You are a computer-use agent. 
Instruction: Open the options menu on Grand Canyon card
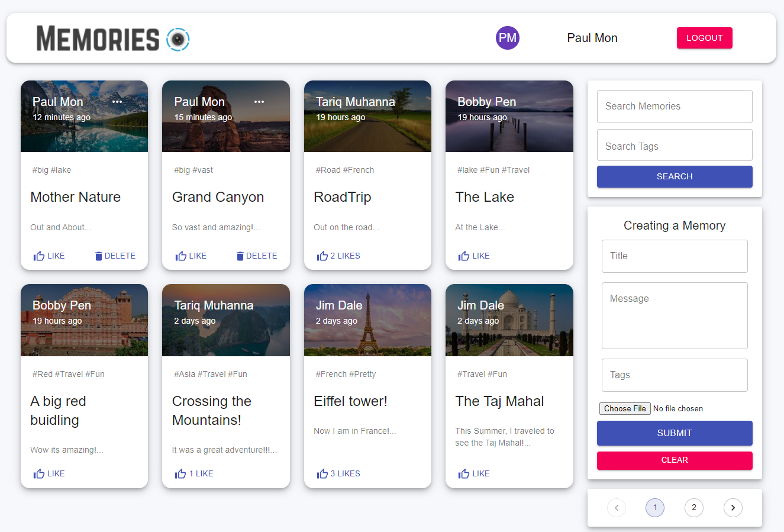click(x=259, y=101)
